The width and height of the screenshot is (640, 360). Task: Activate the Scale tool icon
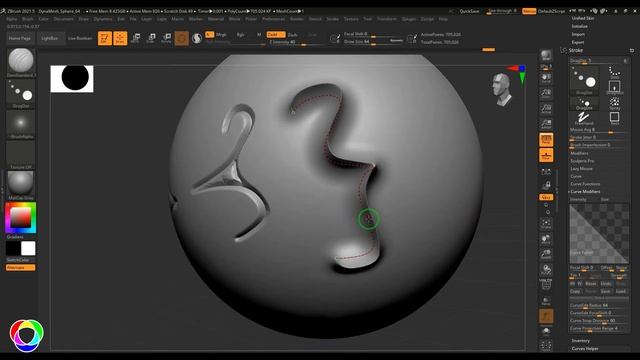[151, 38]
